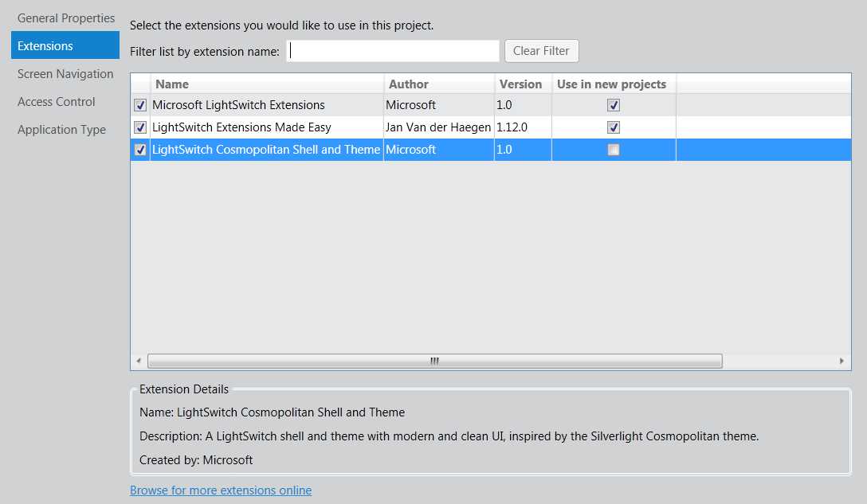Viewport: 867px width, 504px height.
Task: Click the Clear Filter button
Action: click(x=541, y=50)
